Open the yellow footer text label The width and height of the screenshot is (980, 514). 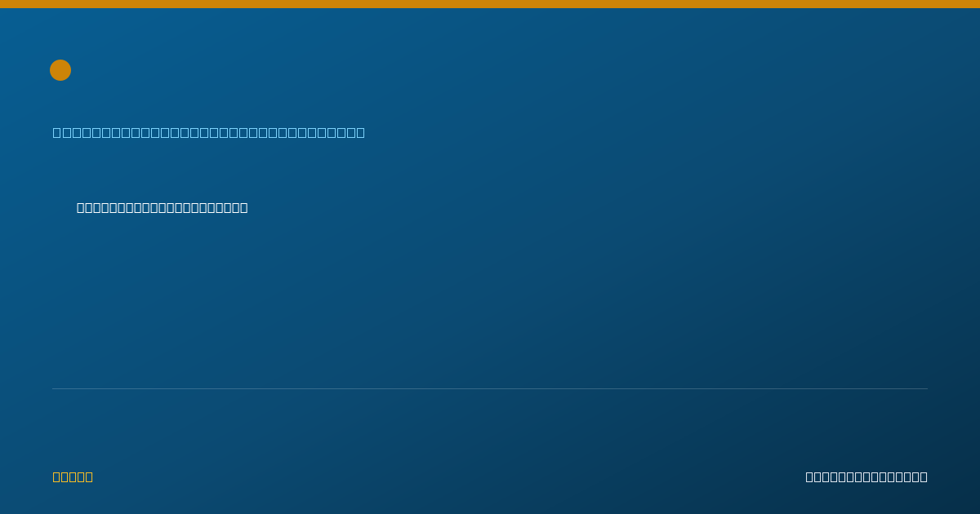point(73,476)
